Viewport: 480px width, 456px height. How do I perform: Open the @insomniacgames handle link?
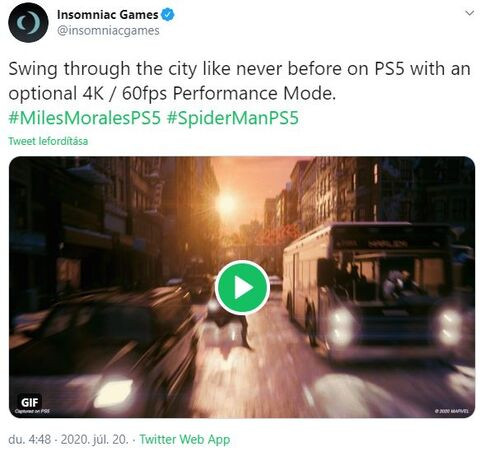point(108,31)
